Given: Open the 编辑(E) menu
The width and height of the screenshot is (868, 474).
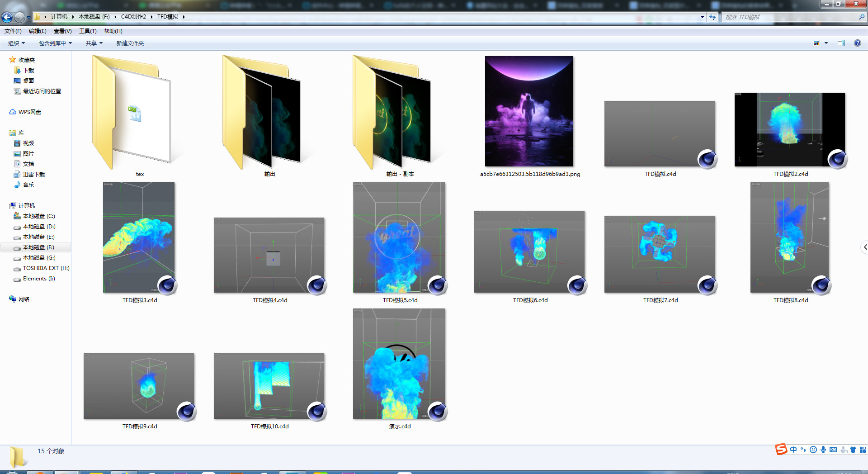Looking at the screenshot, I should [x=38, y=31].
